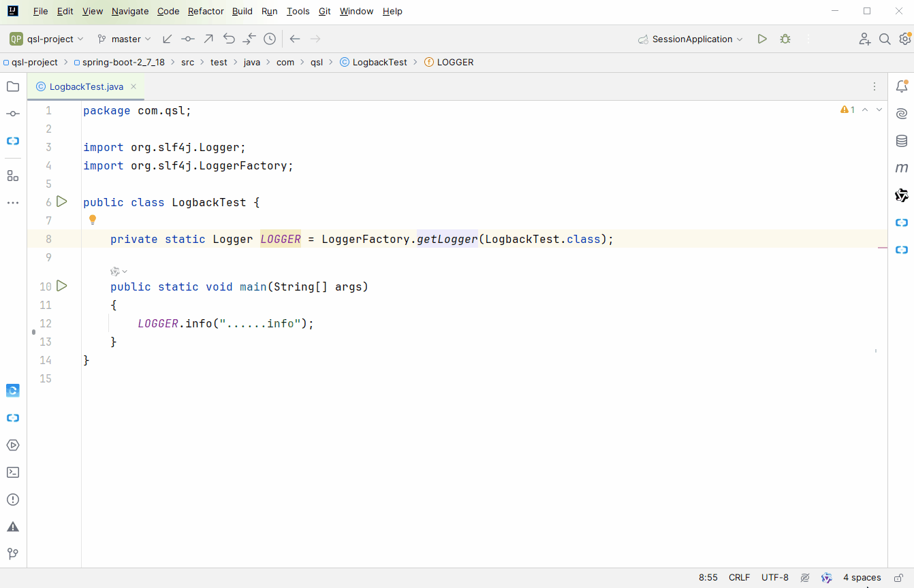Open the Navigate menu
Image resolution: width=914 pixels, height=588 pixels.
tap(130, 11)
